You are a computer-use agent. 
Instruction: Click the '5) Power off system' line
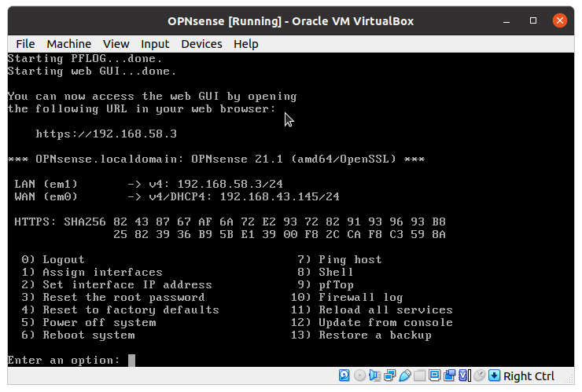coord(89,323)
